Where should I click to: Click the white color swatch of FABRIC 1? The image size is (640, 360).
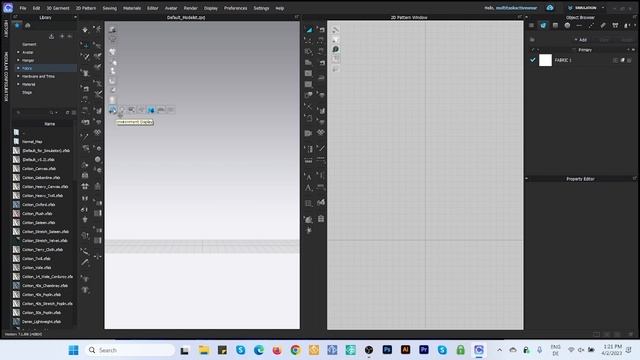point(545,60)
